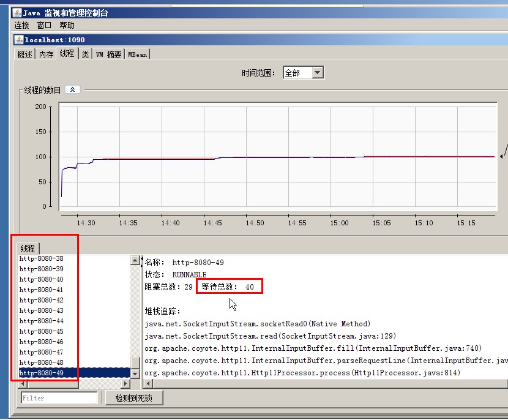Click the 阻塞总数 29 text
The width and height of the screenshot is (508, 420).
click(x=168, y=287)
